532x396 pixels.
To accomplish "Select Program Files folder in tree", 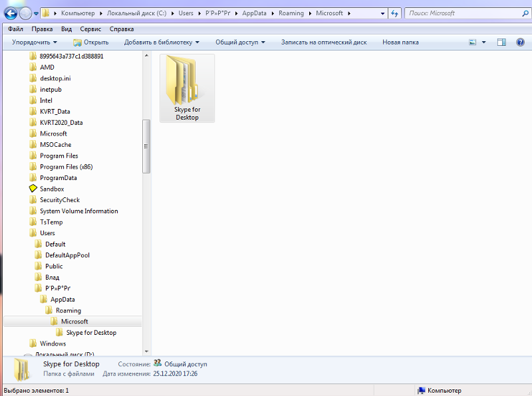I will (59, 155).
